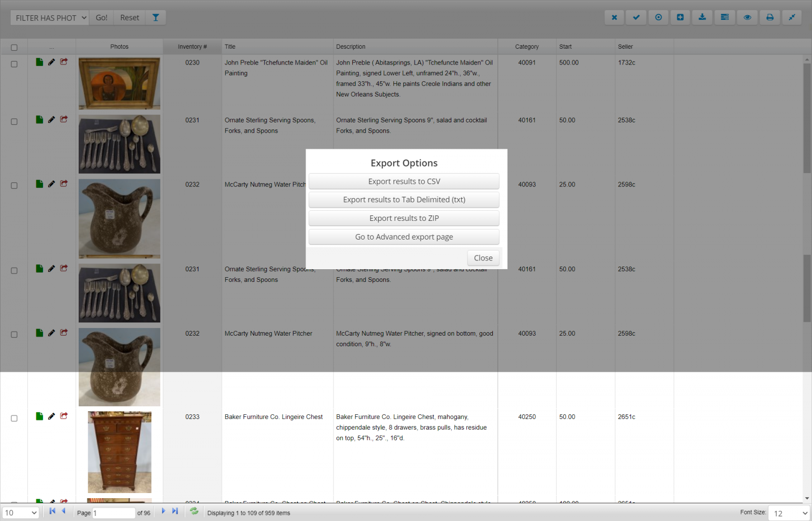Click red share icon for item 0230
This screenshot has width=812, height=521.
[64, 62]
